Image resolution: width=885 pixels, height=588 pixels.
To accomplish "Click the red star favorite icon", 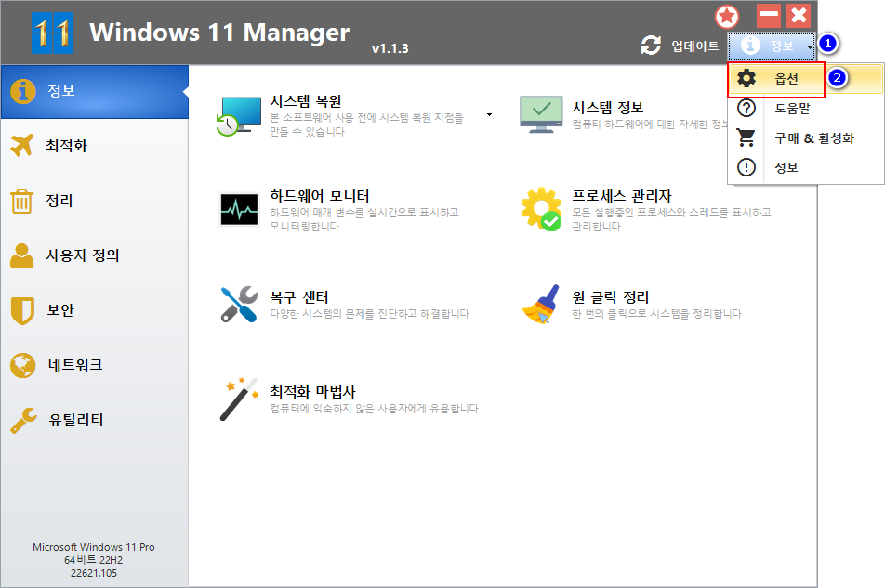I will pyautogui.click(x=727, y=17).
